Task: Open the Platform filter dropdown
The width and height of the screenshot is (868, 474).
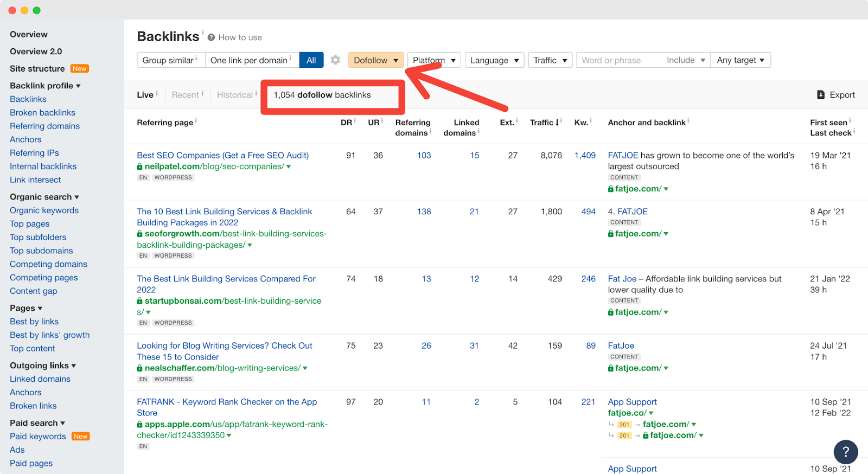Action: point(434,60)
